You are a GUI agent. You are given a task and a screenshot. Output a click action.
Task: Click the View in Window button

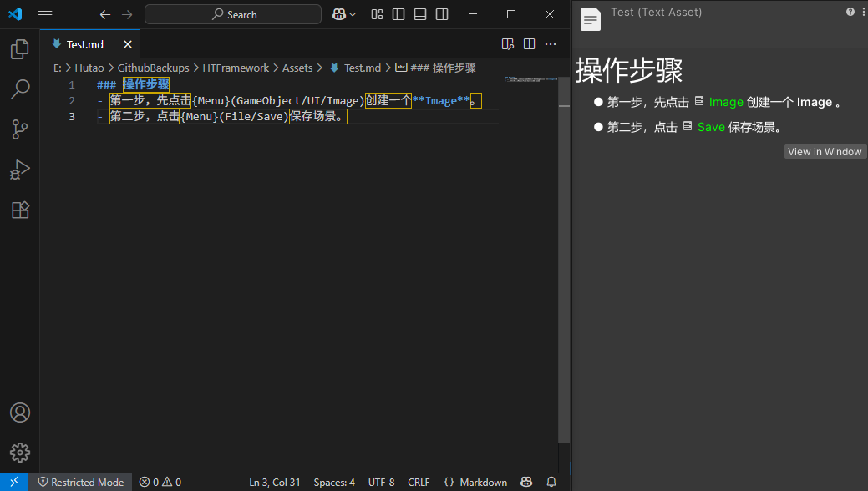(825, 151)
